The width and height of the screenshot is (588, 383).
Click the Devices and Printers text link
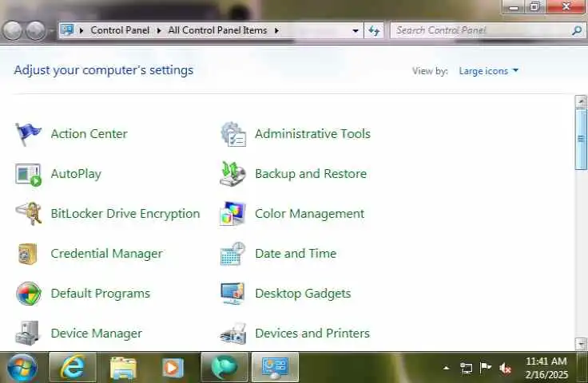[x=312, y=334]
